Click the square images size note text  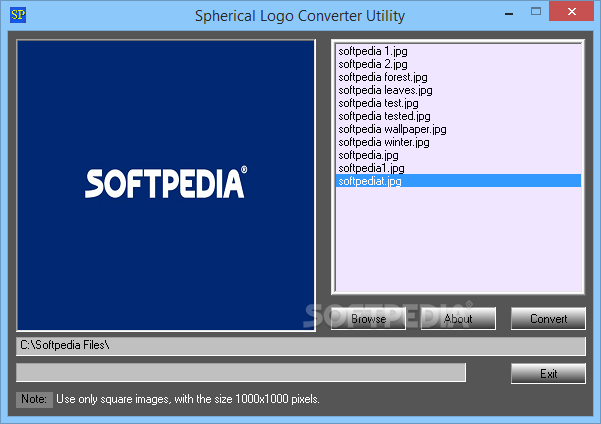(x=188, y=399)
